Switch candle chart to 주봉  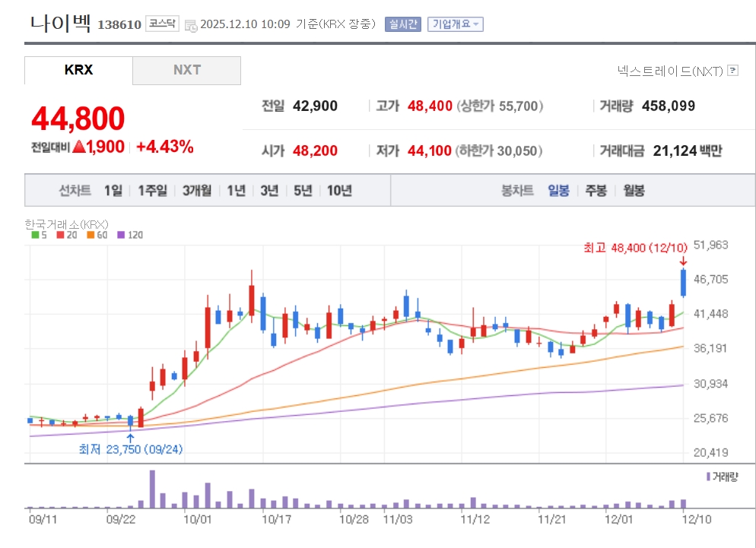tap(596, 191)
